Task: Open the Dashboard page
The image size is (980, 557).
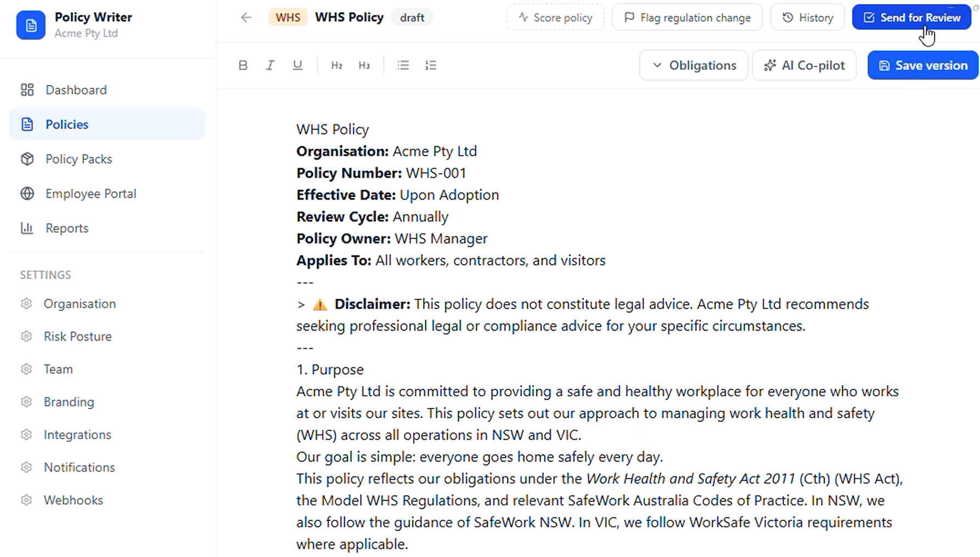Action: click(107, 90)
